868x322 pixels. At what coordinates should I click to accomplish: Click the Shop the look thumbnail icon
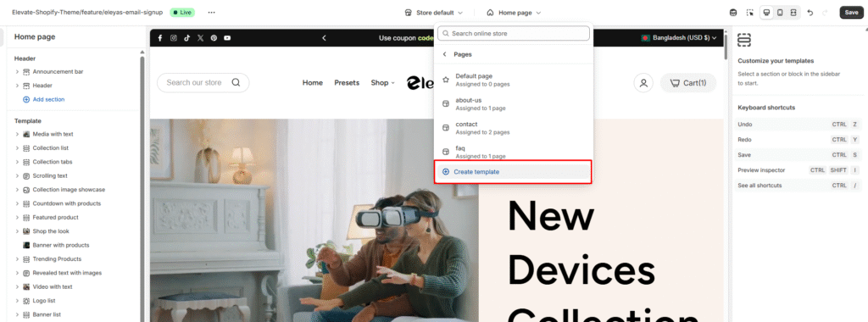coord(26,231)
